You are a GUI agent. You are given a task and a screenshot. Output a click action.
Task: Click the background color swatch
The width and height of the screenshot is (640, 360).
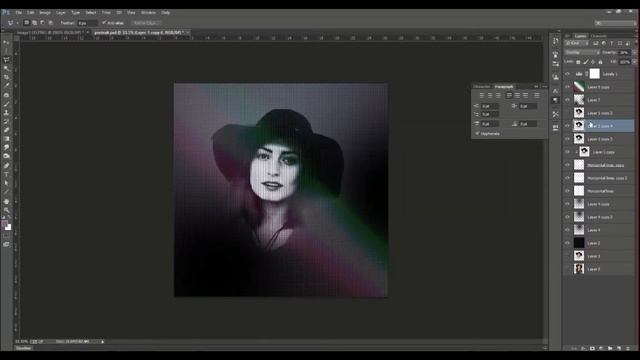pos(9,227)
